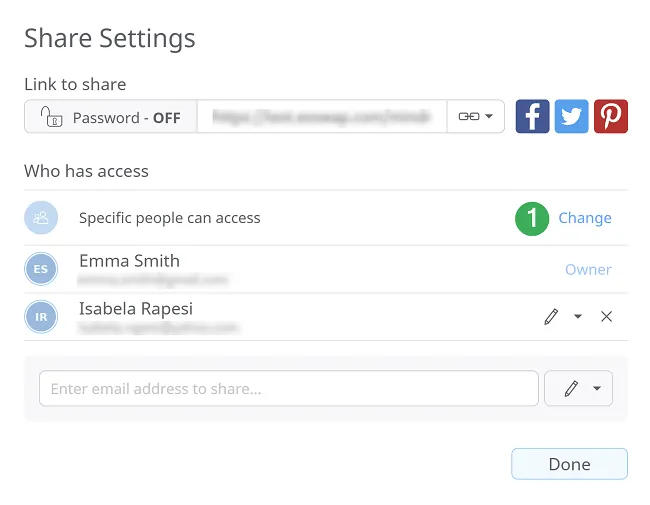Open the permission dropdown beside the email field

(578, 389)
